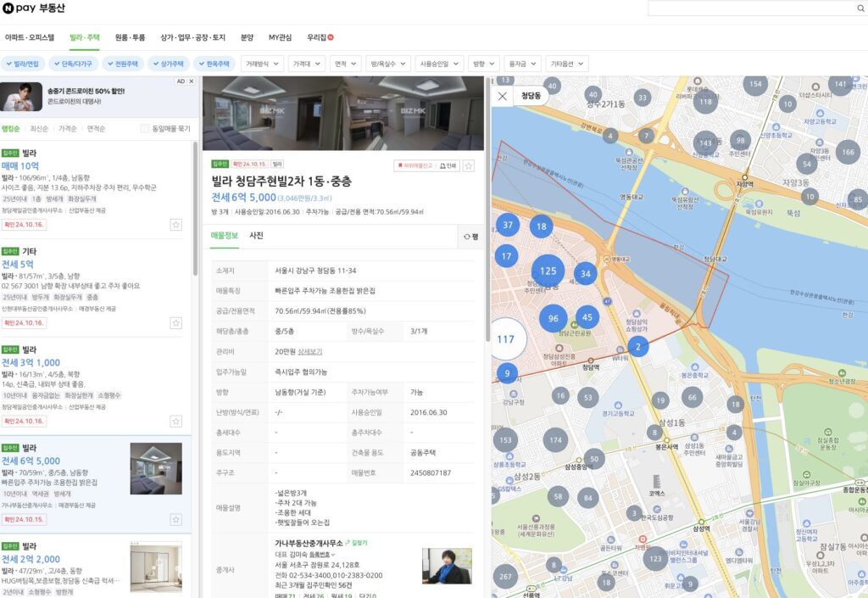Favorite the 청담주현빌2차 detail with its star
868x598 pixels.
click(468, 165)
